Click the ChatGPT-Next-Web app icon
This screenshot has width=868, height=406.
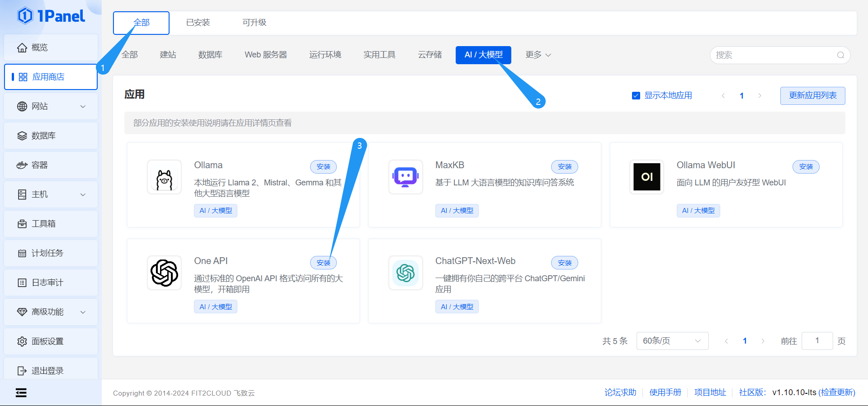(x=406, y=273)
